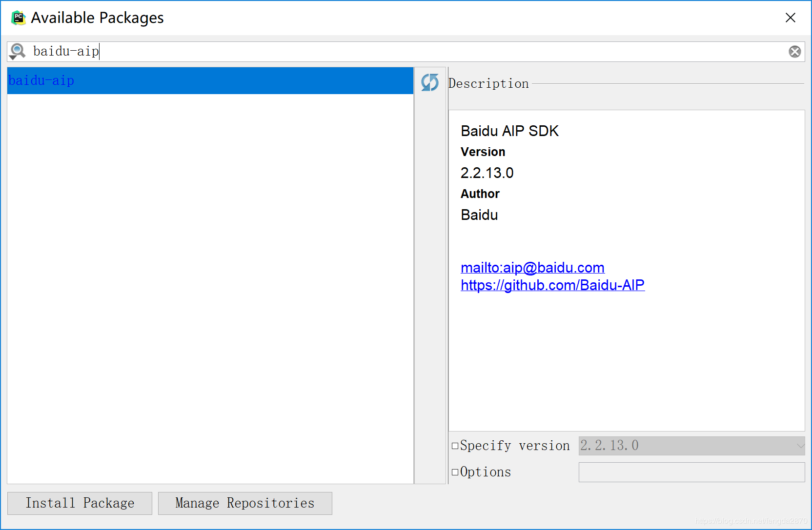Screen dimensions: 812x530
Task: Open Manage Repositories
Action: tap(245, 503)
